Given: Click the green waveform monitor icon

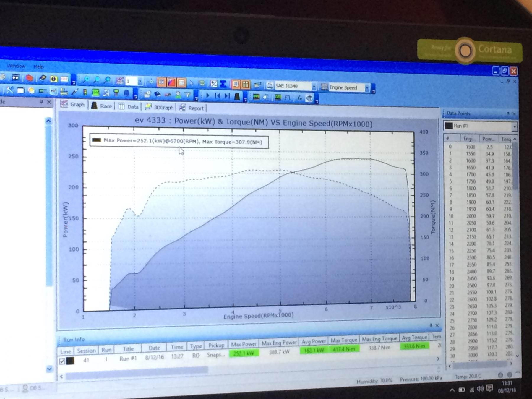Looking at the screenshot, I should pyautogui.click(x=256, y=97).
